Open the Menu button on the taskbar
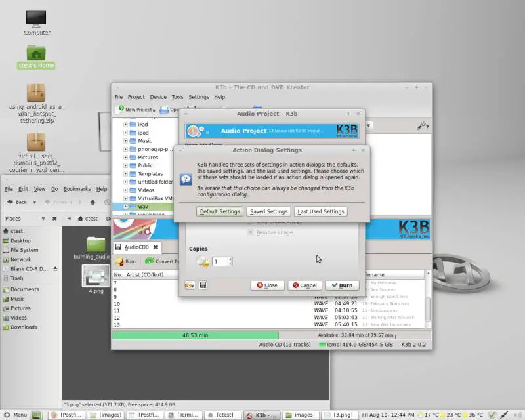Viewport: 525px width, 420px height. point(15,415)
